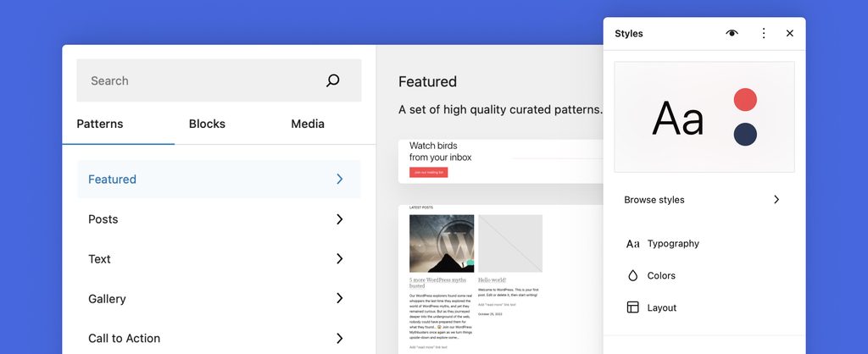Select the Watch birds from your inbox pattern
This screenshot has height=354, width=868.
click(501, 162)
